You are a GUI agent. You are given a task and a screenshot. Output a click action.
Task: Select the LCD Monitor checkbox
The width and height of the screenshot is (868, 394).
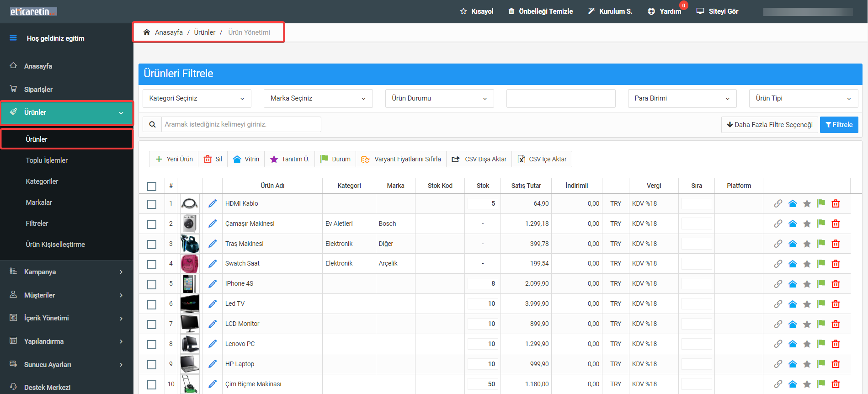pyautogui.click(x=152, y=325)
